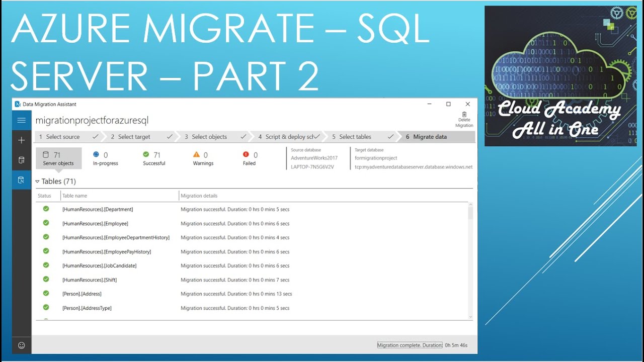This screenshot has height=362, width=644.
Task: Click the Cloud Academy All in One logo
Action: (560, 76)
